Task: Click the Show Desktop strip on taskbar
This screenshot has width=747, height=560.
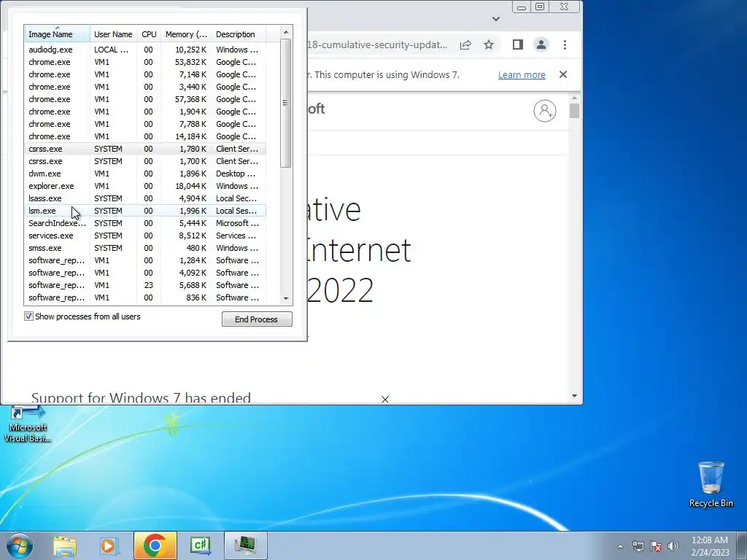Action: click(x=742, y=545)
